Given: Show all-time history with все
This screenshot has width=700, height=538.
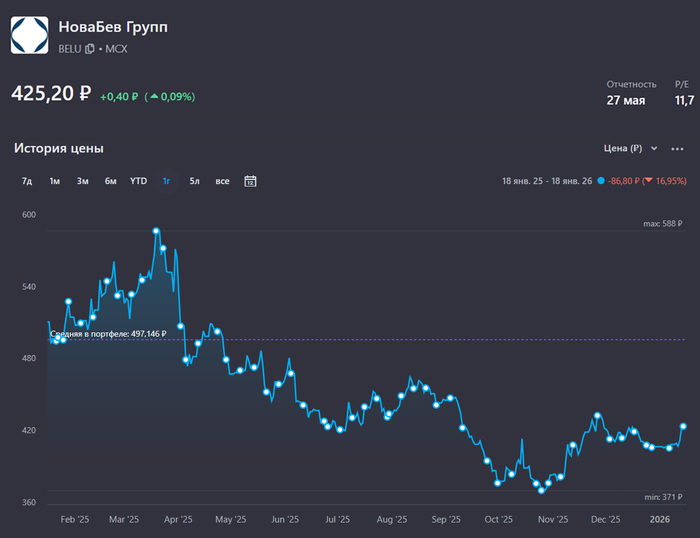Looking at the screenshot, I should tap(222, 181).
